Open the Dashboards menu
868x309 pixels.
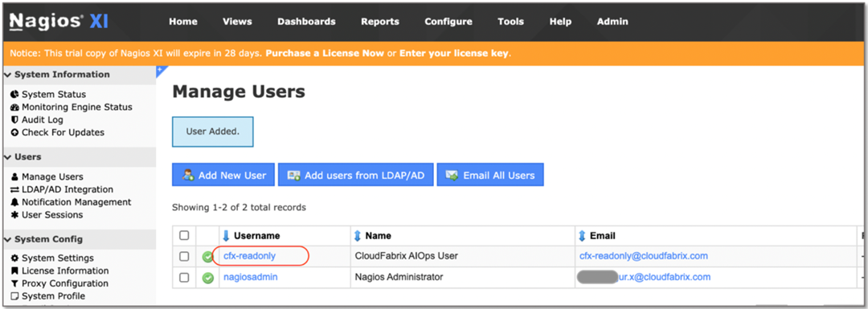(x=307, y=22)
